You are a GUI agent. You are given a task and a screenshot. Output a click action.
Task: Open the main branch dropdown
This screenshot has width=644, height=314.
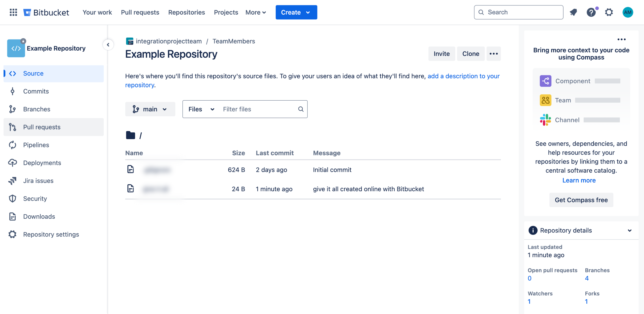[x=150, y=109]
